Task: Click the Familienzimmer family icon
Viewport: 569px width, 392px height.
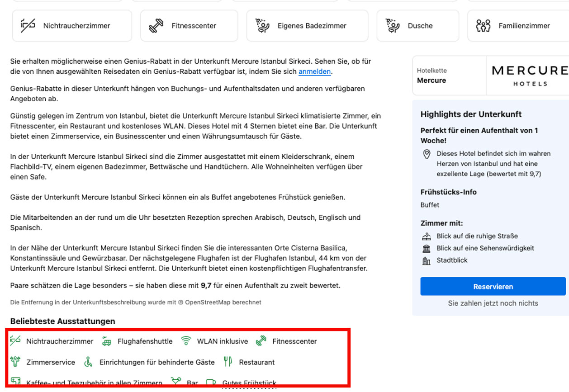Action: click(483, 26)
